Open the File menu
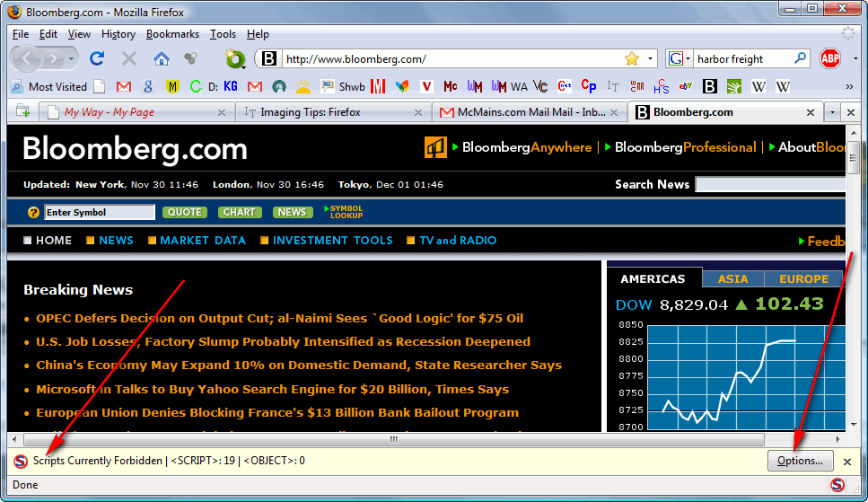The width and height of the screenshot is (868, 502). pos(21,34)
